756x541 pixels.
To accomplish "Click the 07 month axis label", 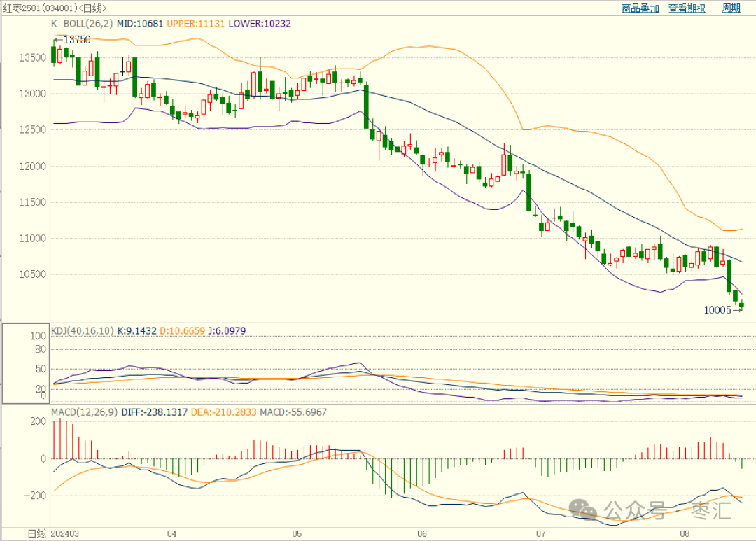I will point(541,534).
